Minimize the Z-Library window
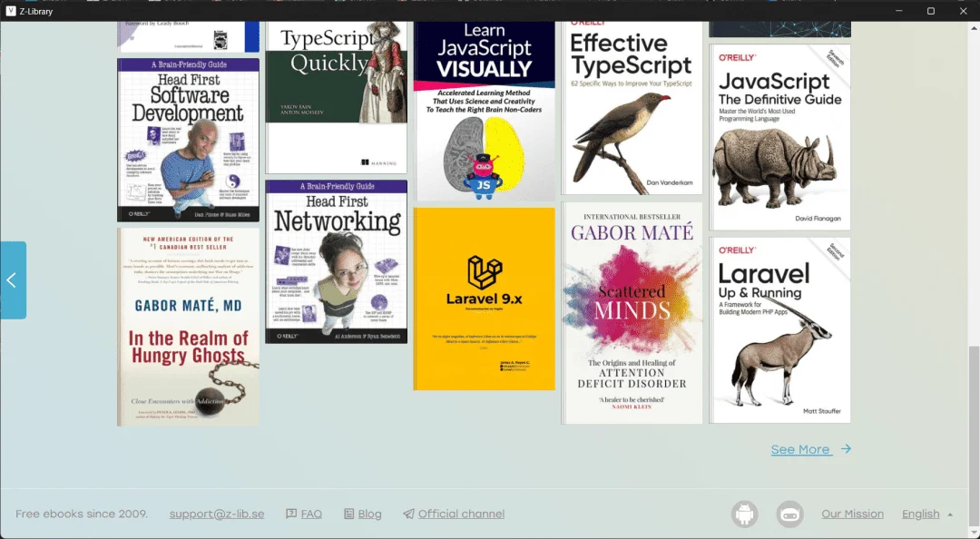The width and height of the screenshot is (980, 539). pyautogui.click(x=898, y=11)
